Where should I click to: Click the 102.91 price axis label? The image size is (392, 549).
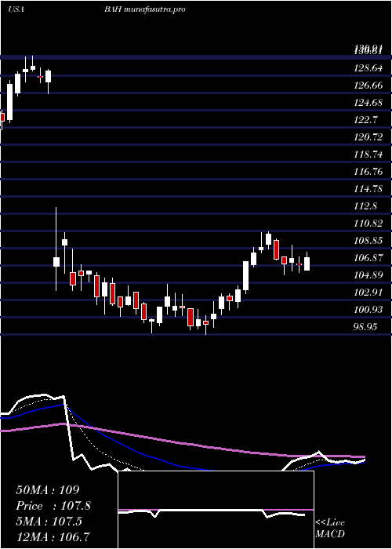pos(368,293)
